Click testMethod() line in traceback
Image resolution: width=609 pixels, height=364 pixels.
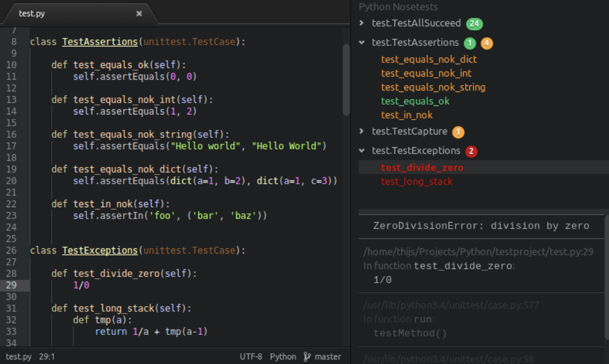(x=410, y=333)
